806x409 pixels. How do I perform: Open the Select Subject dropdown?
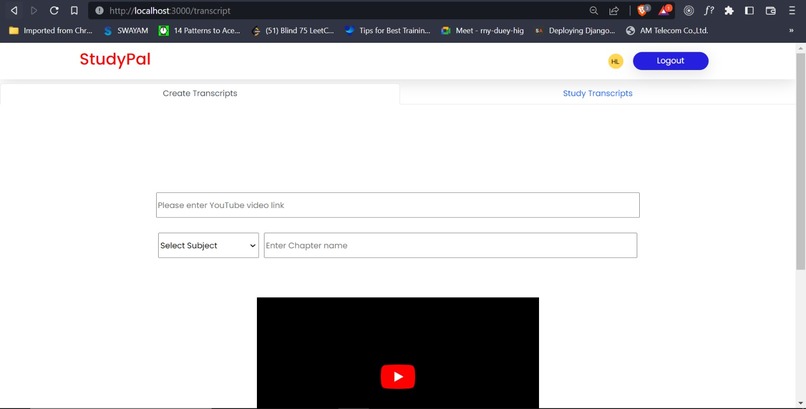coord(208,246)
